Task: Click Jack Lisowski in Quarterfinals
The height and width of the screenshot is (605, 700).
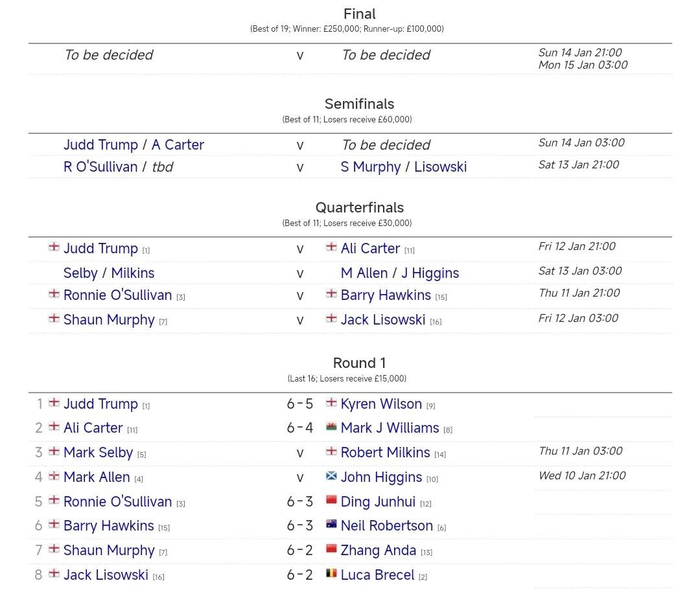Action: pyautogui.click(x=383, y=319)
